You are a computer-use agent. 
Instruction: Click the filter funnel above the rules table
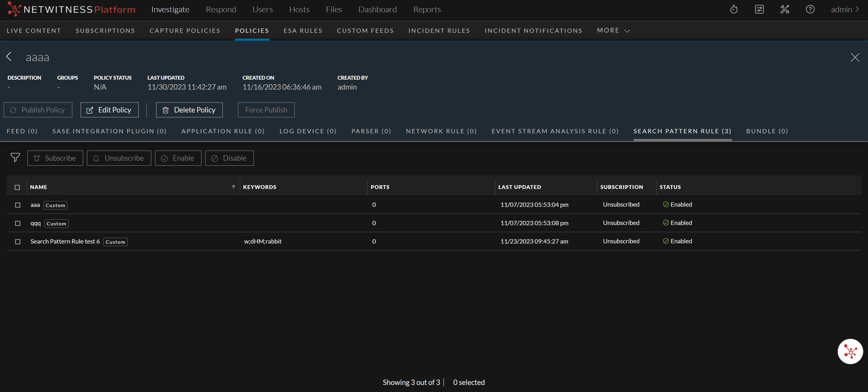pyautogui.click(x=15, y=158)
